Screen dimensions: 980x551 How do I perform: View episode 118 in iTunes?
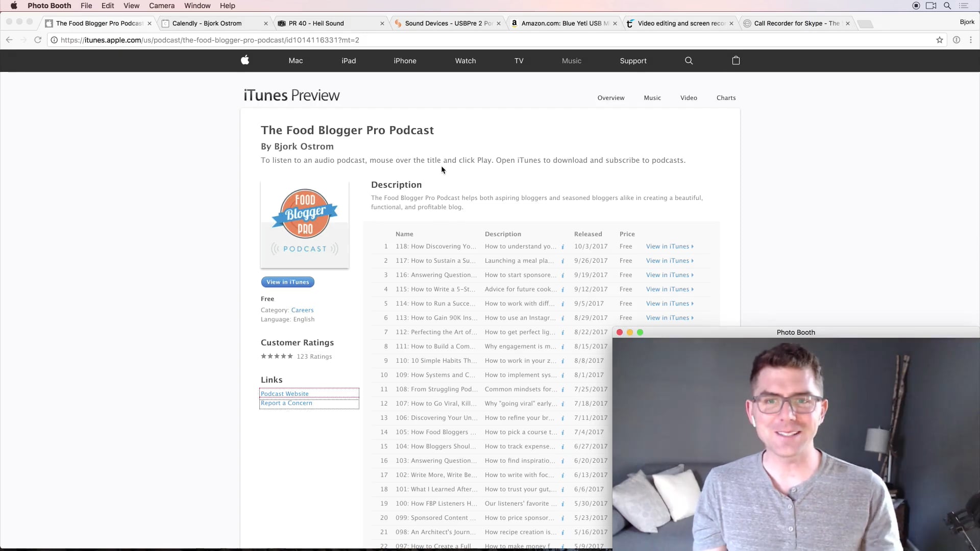(670, 246)
